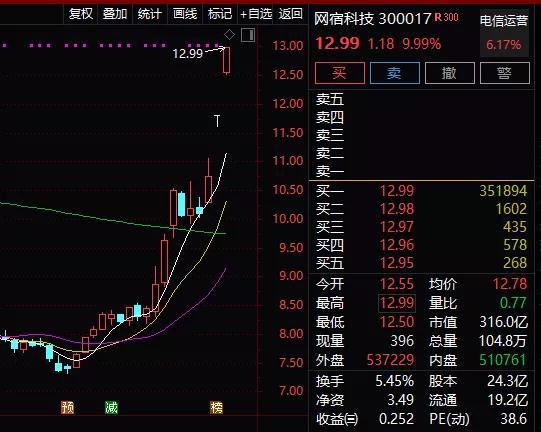Click the 收益(三) value 0.252
Screen dimensions: 541x432
click(396, 419)
